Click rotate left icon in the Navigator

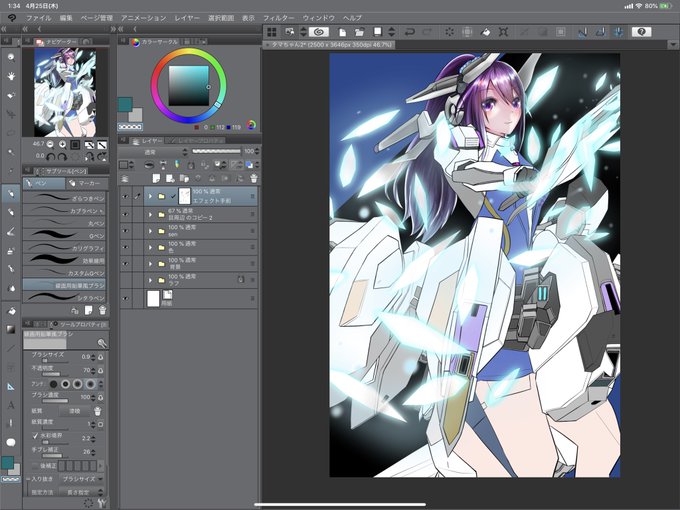coord(51,157)
